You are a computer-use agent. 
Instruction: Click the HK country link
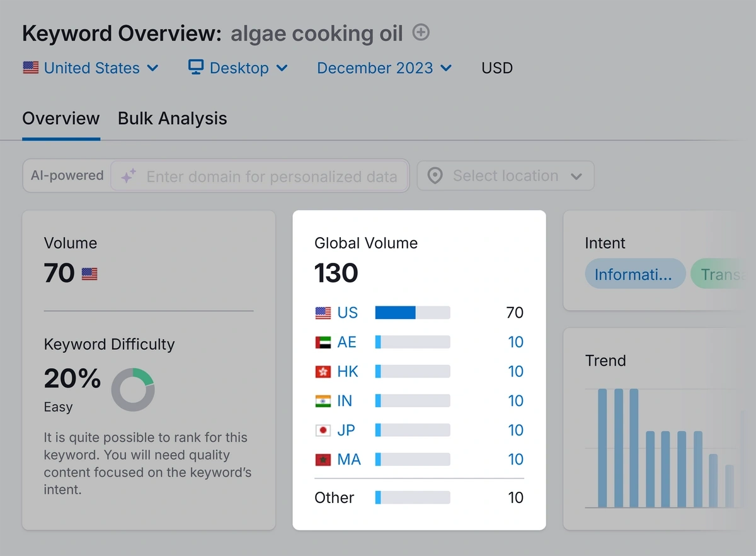[x=348, y=371]
